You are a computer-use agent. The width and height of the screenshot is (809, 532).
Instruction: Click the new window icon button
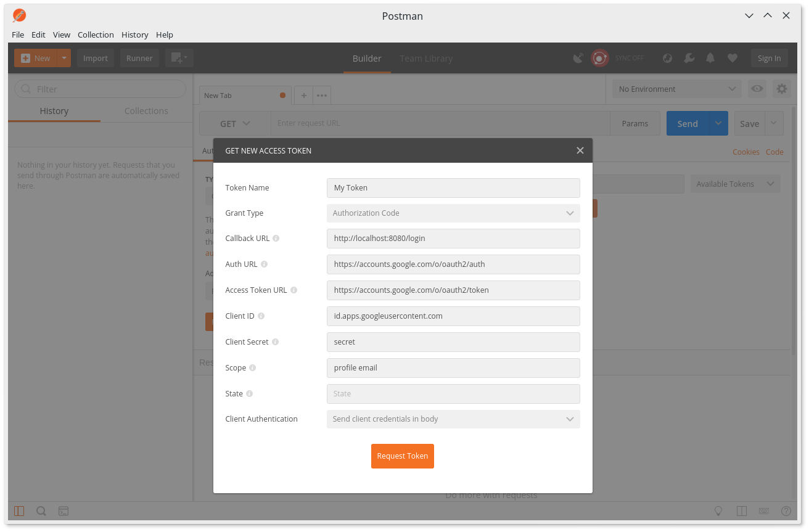(179, 58)
